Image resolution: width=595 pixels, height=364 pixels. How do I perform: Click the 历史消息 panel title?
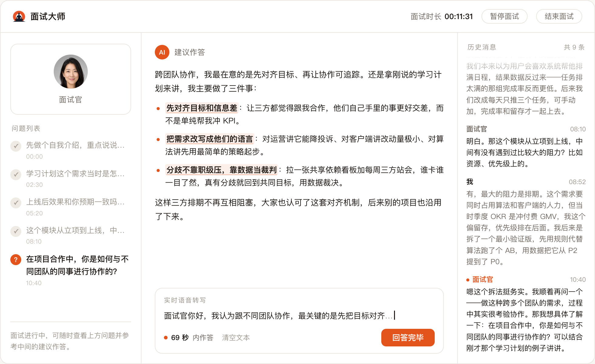pos(482,47)
